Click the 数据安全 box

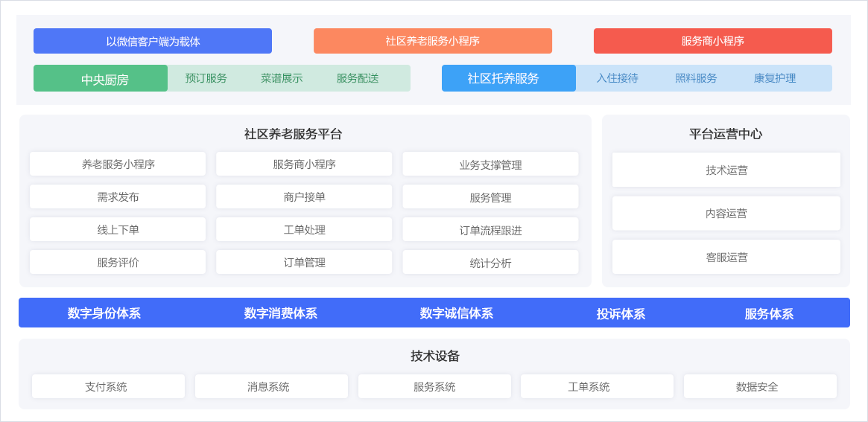tap(760, 387)
